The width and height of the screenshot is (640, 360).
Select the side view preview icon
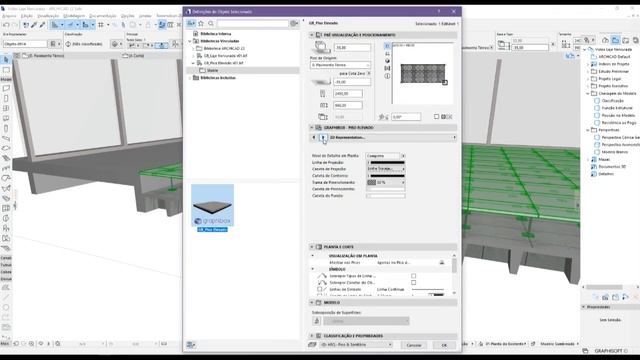[x=387, y=53]
